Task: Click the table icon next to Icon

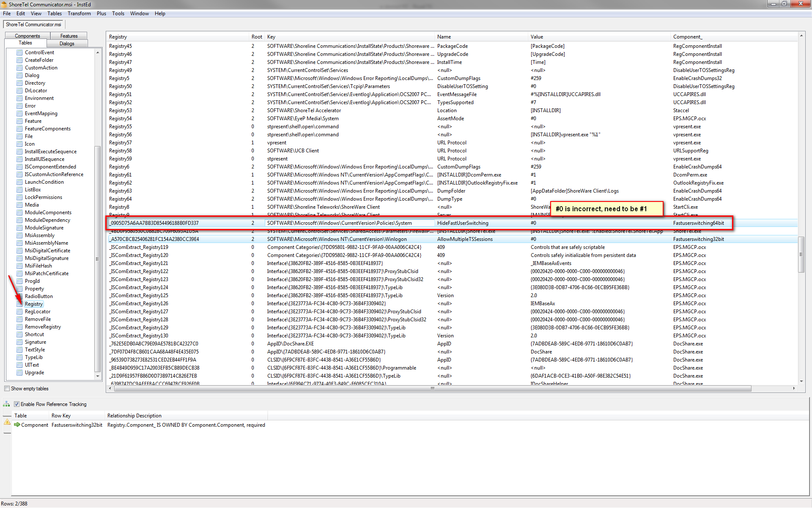Action: click(x=19, y=144)
